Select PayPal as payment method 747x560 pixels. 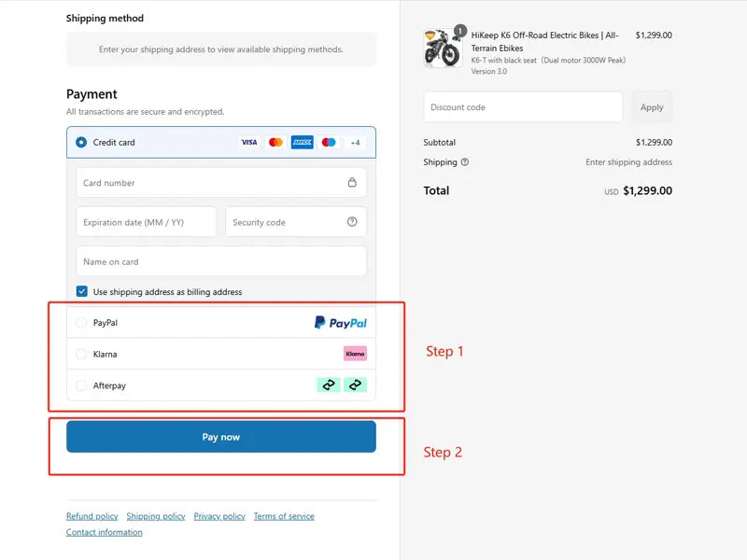(81, 323)
